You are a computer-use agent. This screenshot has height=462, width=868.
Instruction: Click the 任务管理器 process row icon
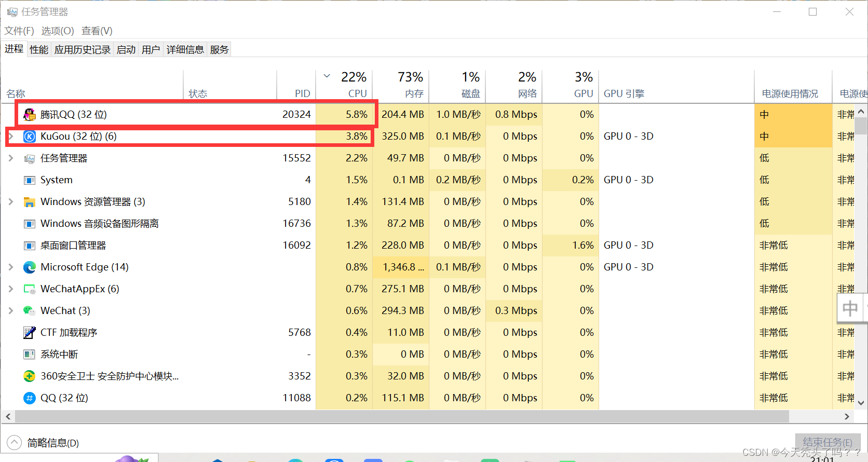30,158
